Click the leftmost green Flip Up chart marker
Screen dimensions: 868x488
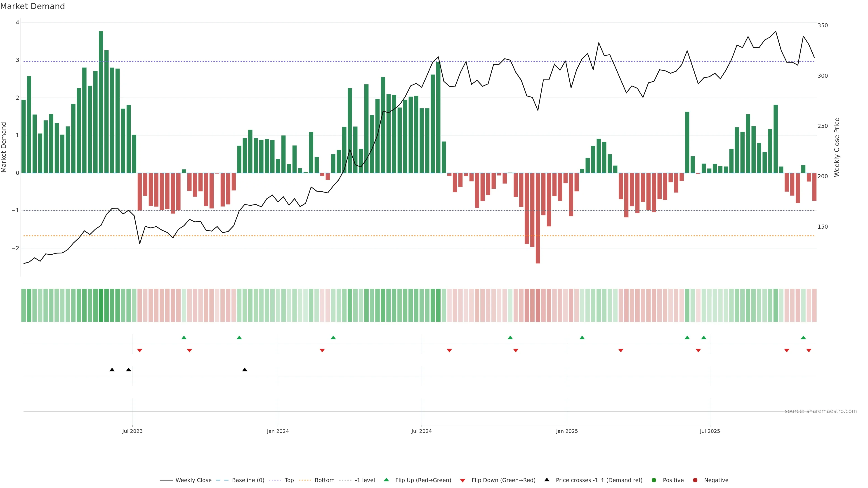click(184, 338)
